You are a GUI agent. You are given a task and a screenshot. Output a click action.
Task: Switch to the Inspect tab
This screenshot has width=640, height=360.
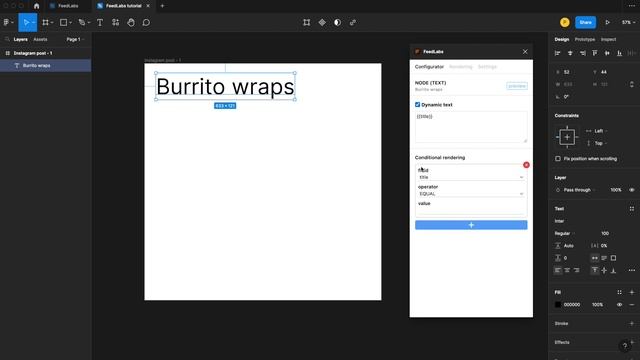click(x=608, y=39)
